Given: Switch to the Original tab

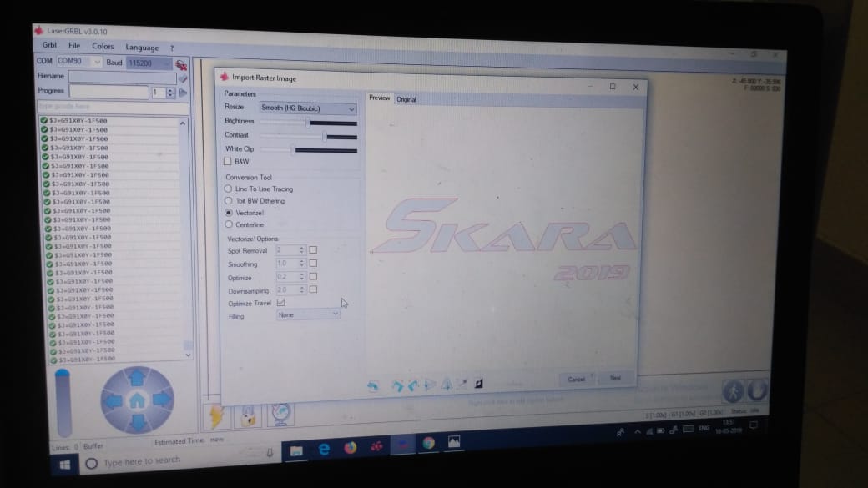Looking at the screenshot, I should point(406,99).
